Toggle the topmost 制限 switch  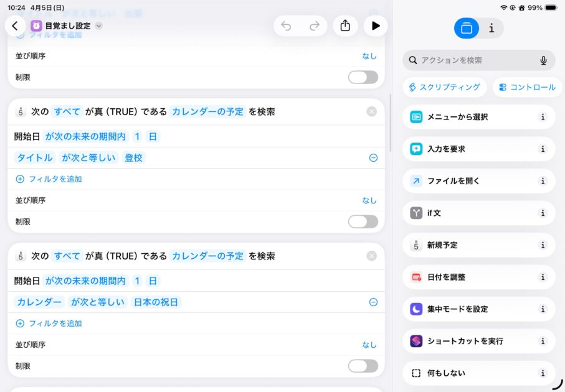pyautogui.click(x=363, y=77)
